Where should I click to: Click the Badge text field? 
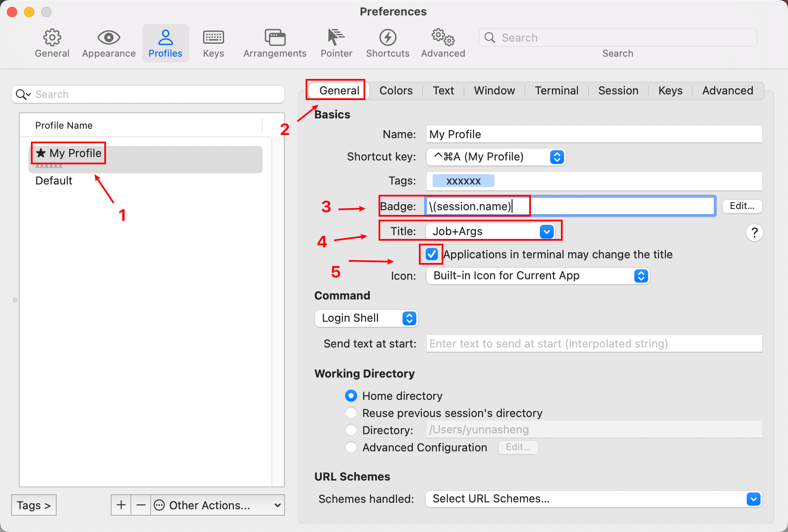pos(570,206)
